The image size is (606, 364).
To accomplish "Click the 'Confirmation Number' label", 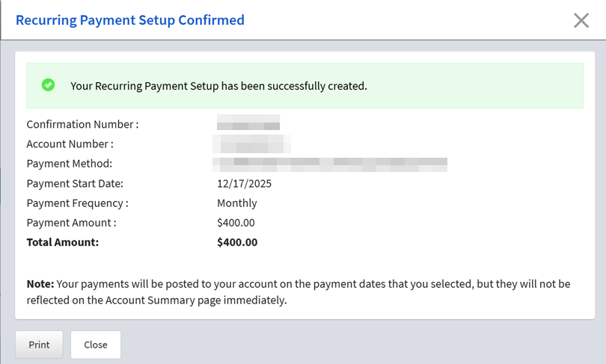I will (82, 124).
